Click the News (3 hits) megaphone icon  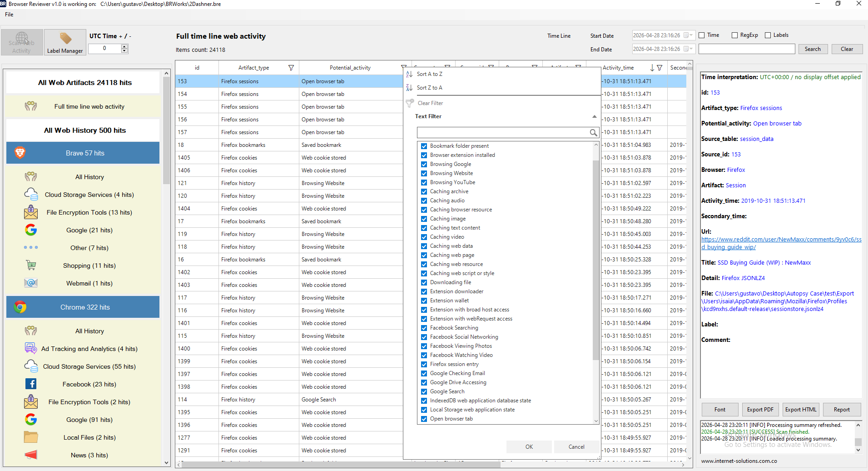31,455
